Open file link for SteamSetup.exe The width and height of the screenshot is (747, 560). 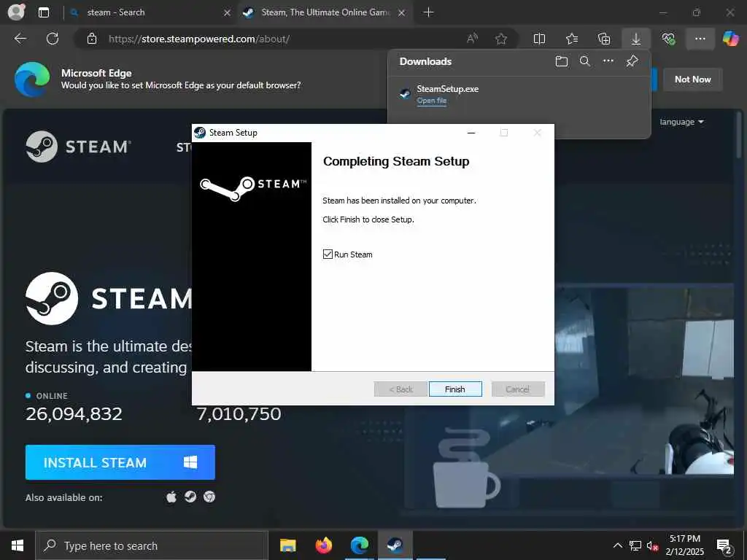tap(432, 101)
